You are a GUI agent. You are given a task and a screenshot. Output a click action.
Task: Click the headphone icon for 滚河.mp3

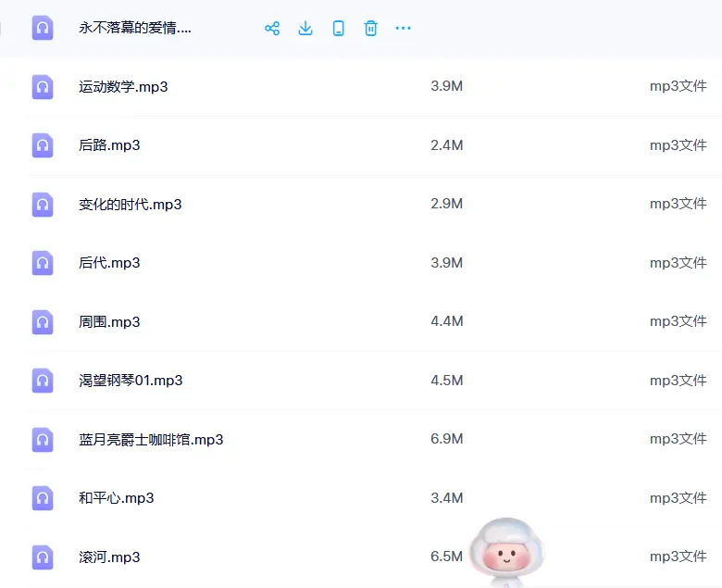click(x=43, y=557)
